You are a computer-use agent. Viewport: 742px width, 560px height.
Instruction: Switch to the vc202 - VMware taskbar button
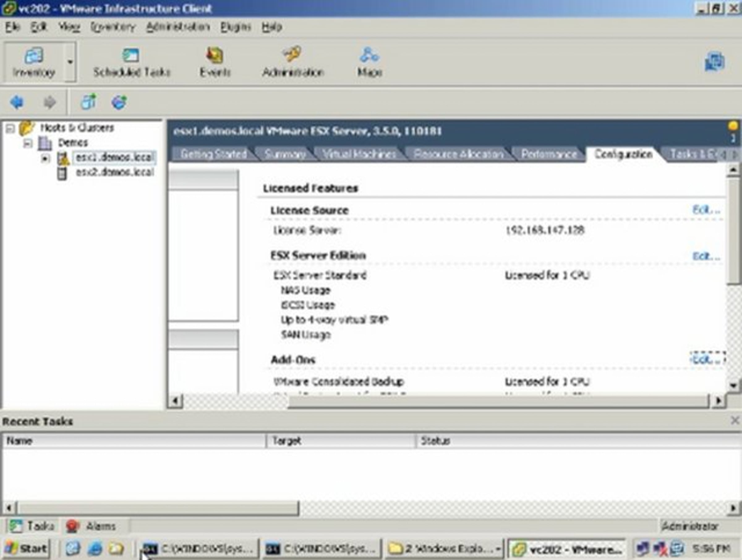point(567,549)
